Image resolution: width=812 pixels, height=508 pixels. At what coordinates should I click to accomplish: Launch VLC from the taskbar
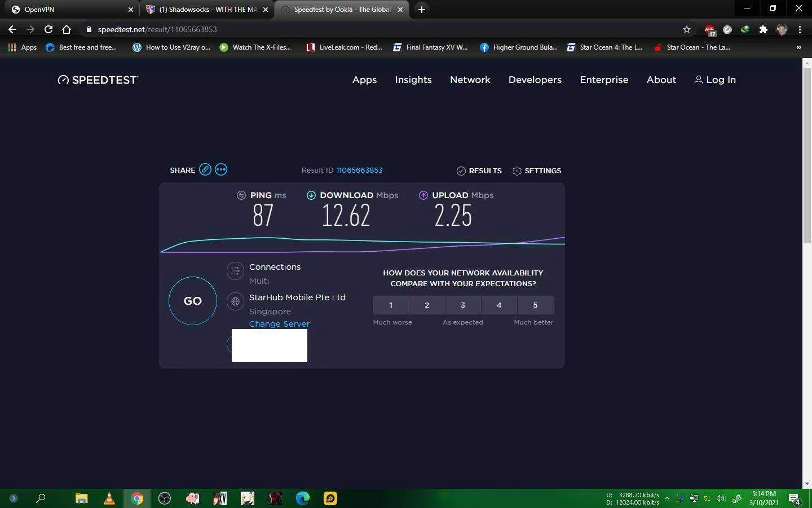tap(109, 498)
